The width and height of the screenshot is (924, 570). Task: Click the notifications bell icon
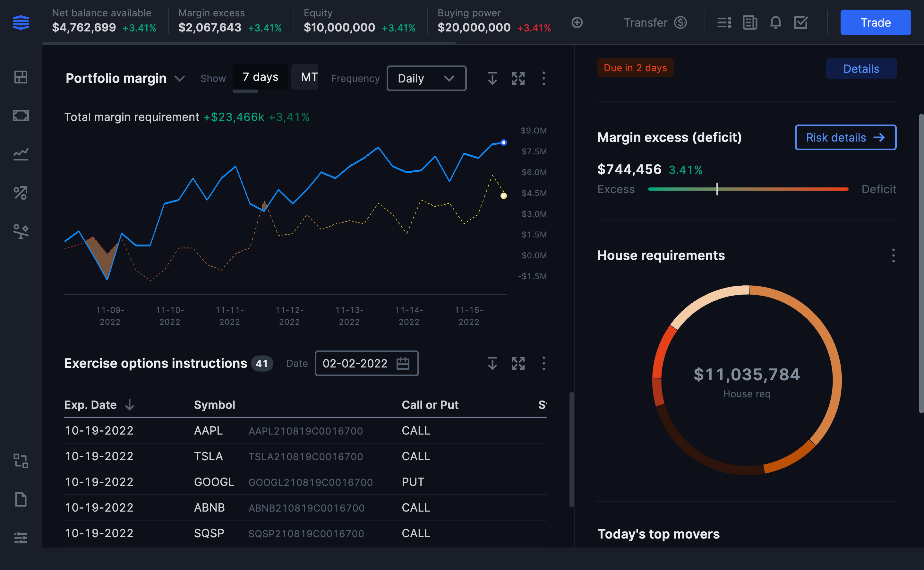coord(775,22)
